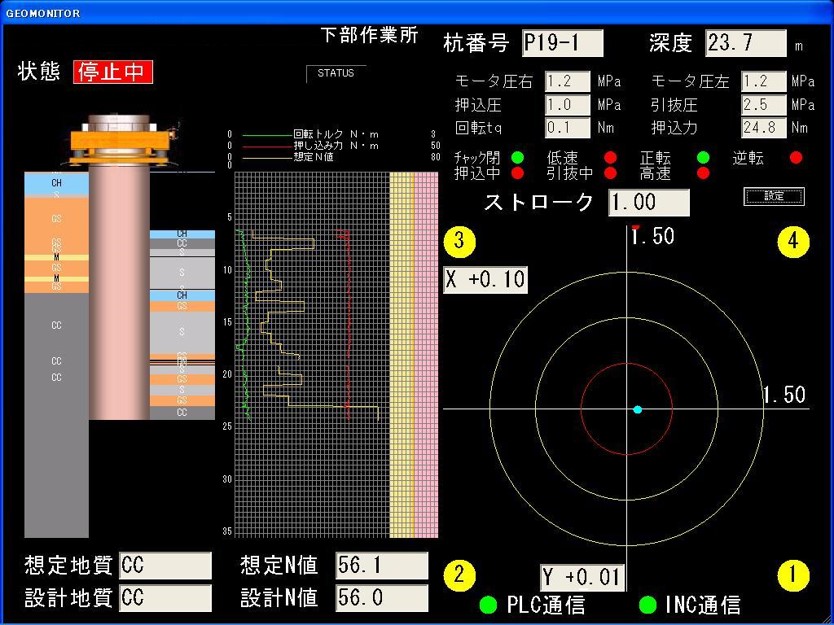Click the GEOMONITOR window title
Screen dimensions: 834x625
[x=43, y=13]
